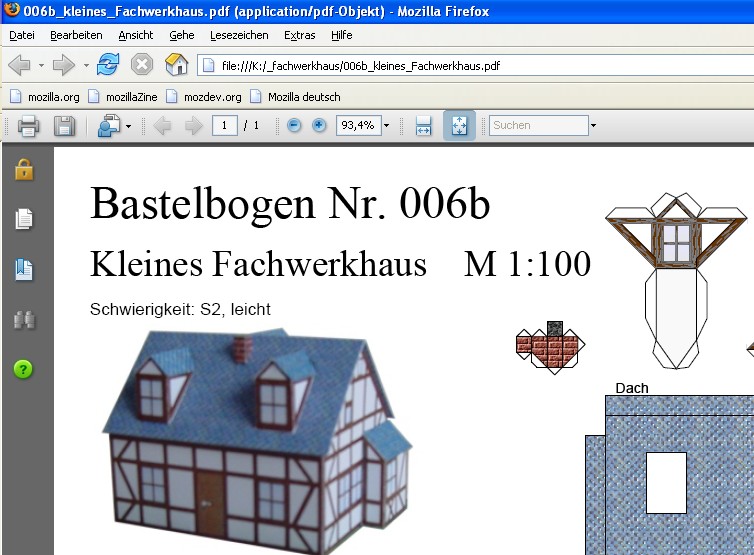Screen dimensions: 754x555
Task: Expand the Back history dropdown arrow
Action: tap(41, 65)
